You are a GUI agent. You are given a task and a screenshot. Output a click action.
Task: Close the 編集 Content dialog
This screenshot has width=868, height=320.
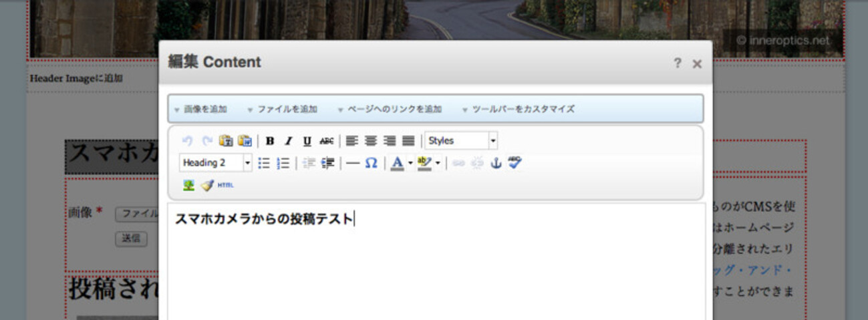697,63
